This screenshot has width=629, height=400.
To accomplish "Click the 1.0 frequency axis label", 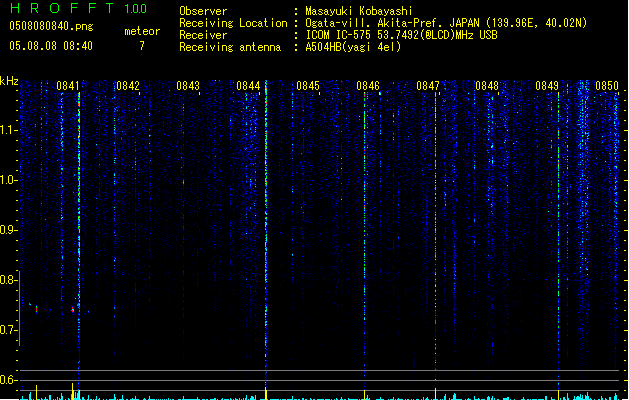I will (x=8, y=180).
